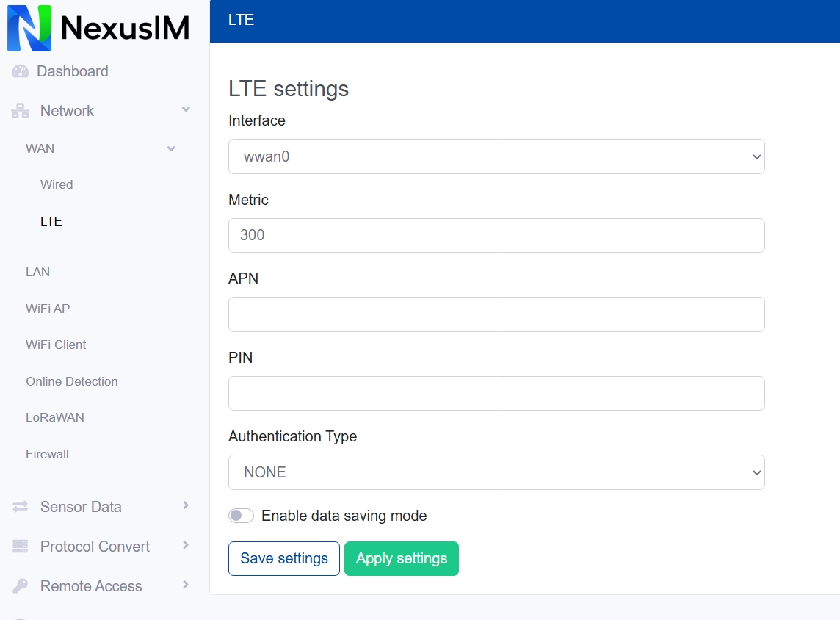Image resolution: width=840 pixels, height=620 pixels.
Task: Click the WAN submenu label
Action: point(40,148)
